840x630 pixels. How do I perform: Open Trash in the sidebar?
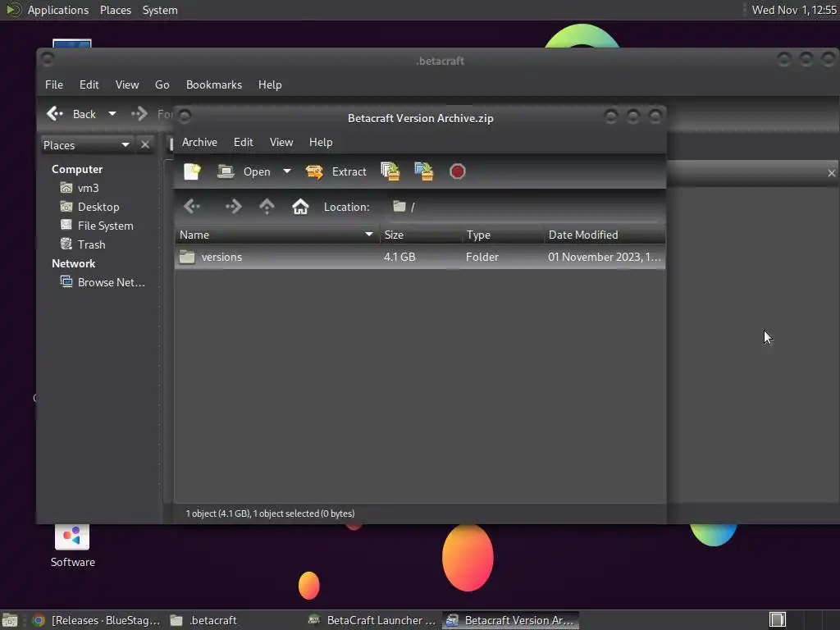83,244
